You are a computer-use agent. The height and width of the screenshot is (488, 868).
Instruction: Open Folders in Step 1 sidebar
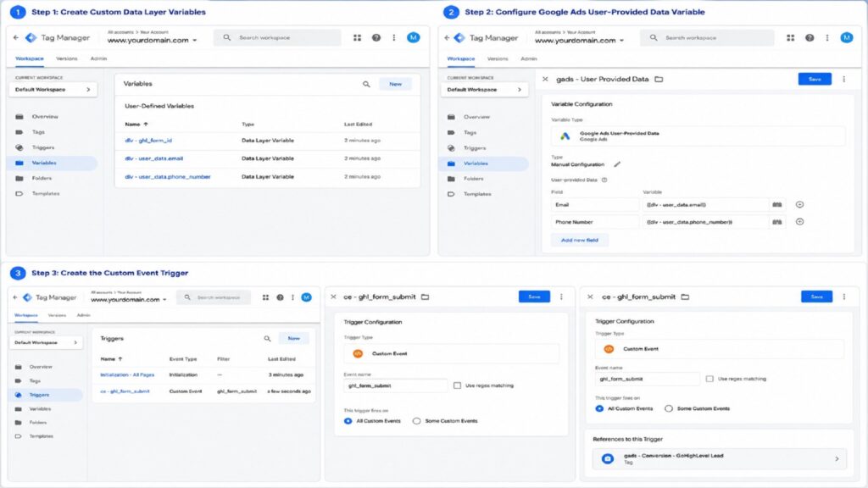pos(42,178)
